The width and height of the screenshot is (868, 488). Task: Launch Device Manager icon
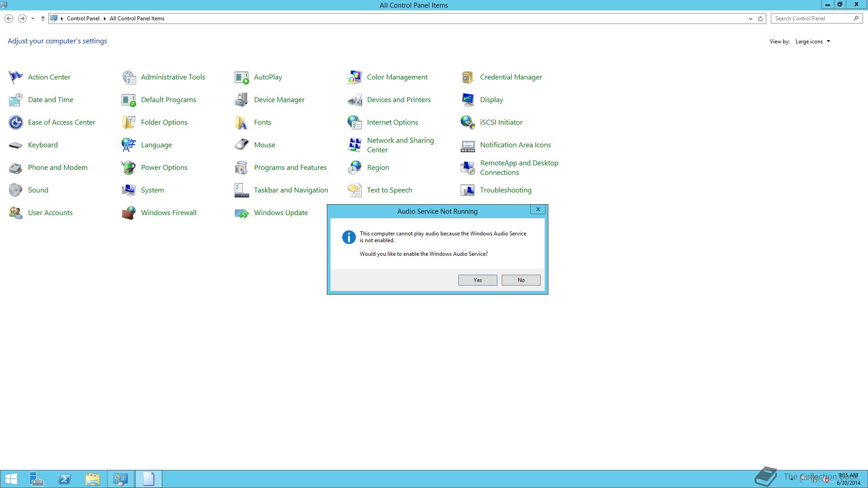click(x=242, y=100)
